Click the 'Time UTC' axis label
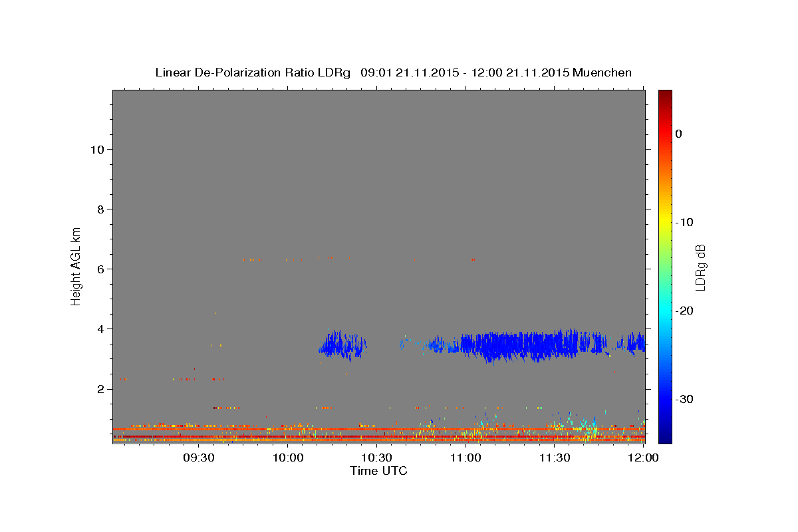The image size is (798, 532). click(x=378, y=471)
